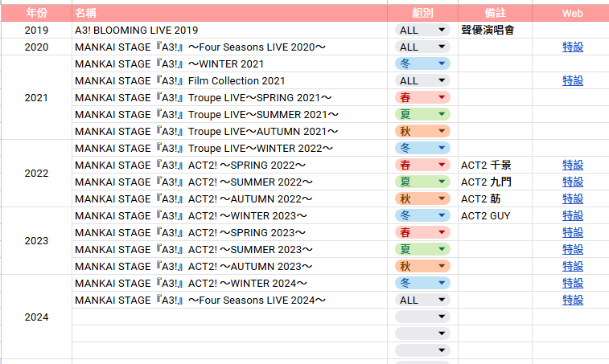Select the 組別 column header
Screen dimensions: 609x364
(x=422, y=13)
